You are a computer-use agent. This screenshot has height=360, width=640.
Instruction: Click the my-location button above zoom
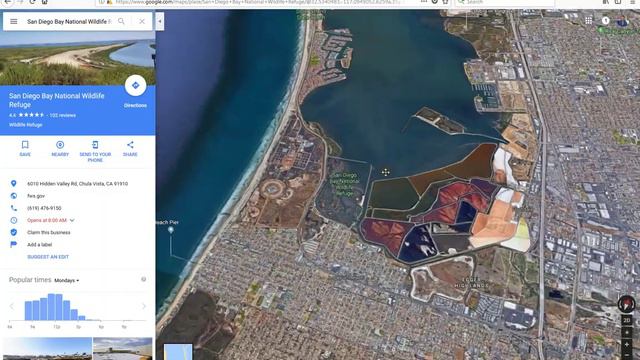pyautogui.click(x=627, y=333)
